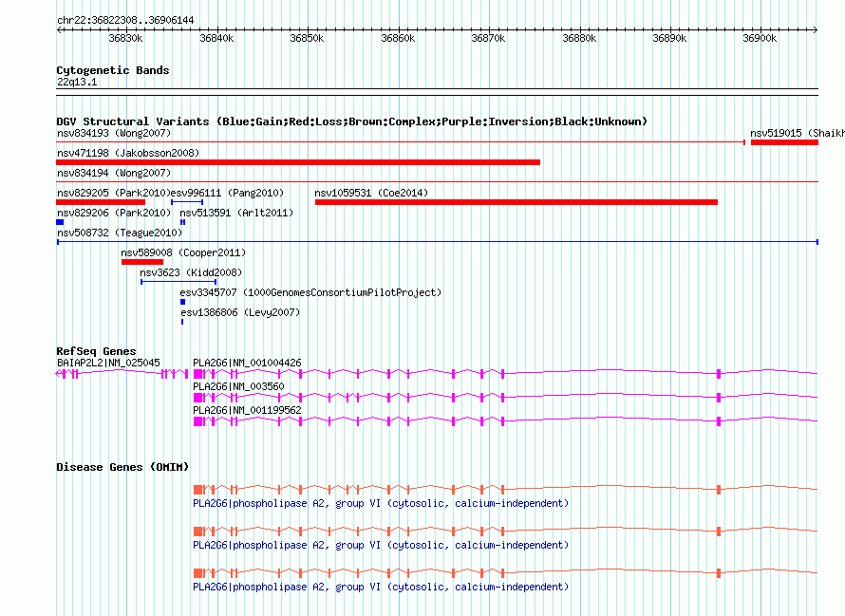Select the nsv829205 (Park2010) loss bar
The width and height of the screenshot is (845, 616).
pyautogui.click(x=101, y=202)
